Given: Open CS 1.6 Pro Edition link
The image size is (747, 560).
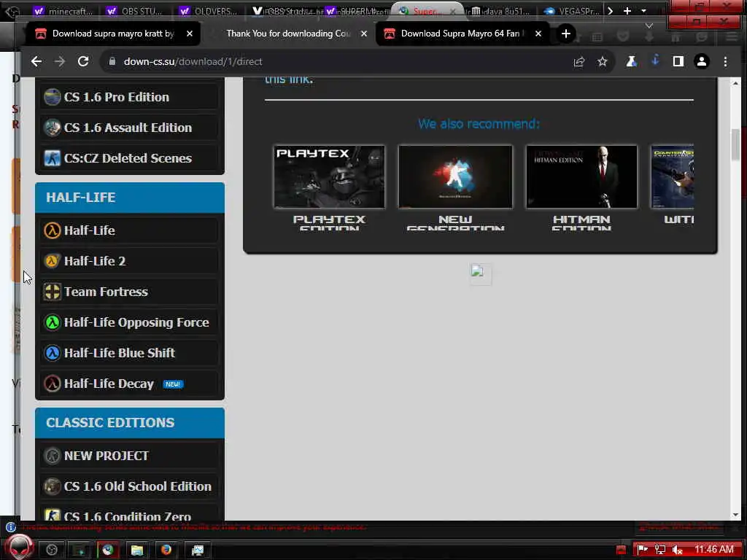Looking at the screenshot, I should [x=130, y=97].
